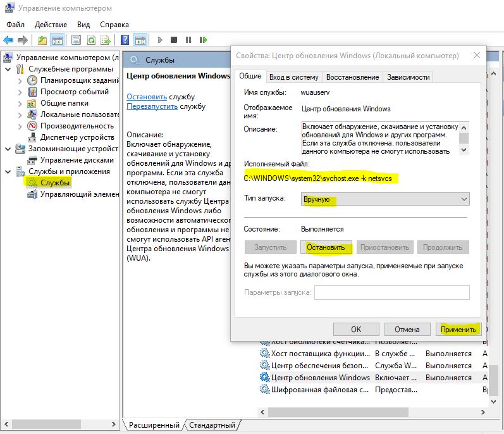Image resolution: width=504 pixels, height=434 pixels.
Task: Click the Производительность icon in the tree
Action: click(32, 126)
